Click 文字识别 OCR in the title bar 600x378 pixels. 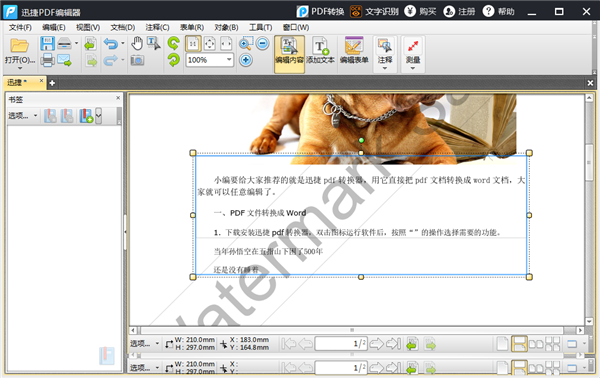pos(375,11)
